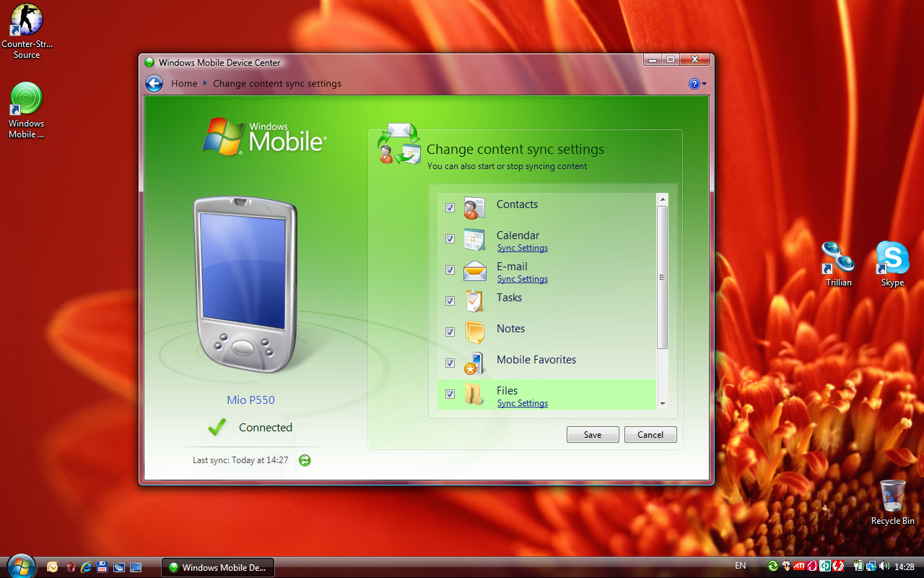Uncheck the Files sync checkbox
The height and width of the screenshot is (578, 924).
(x=450, y=394)
